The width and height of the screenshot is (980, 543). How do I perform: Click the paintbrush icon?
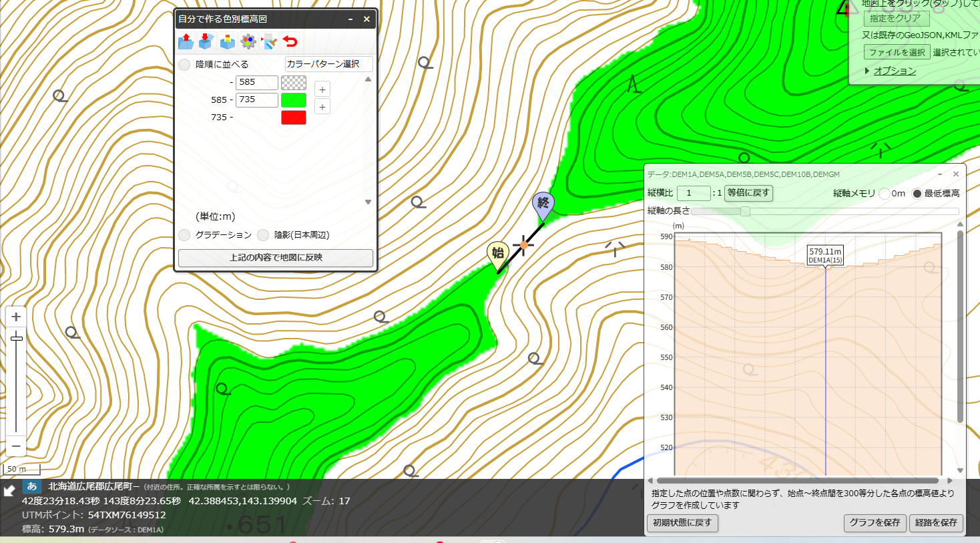coord(269,41)
